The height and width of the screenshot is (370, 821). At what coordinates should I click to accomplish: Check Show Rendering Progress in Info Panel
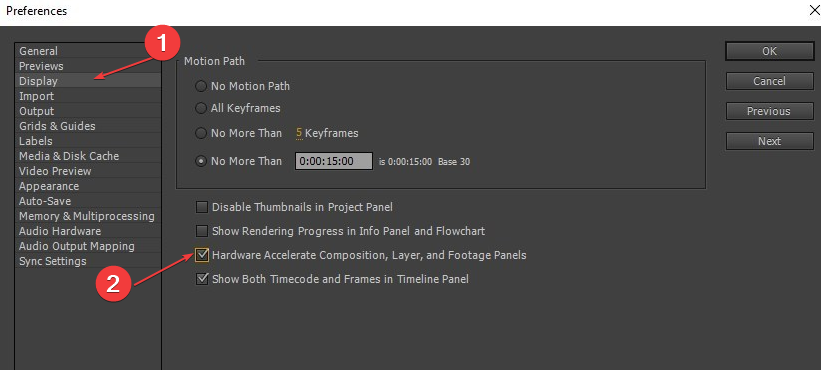(202, 231)
